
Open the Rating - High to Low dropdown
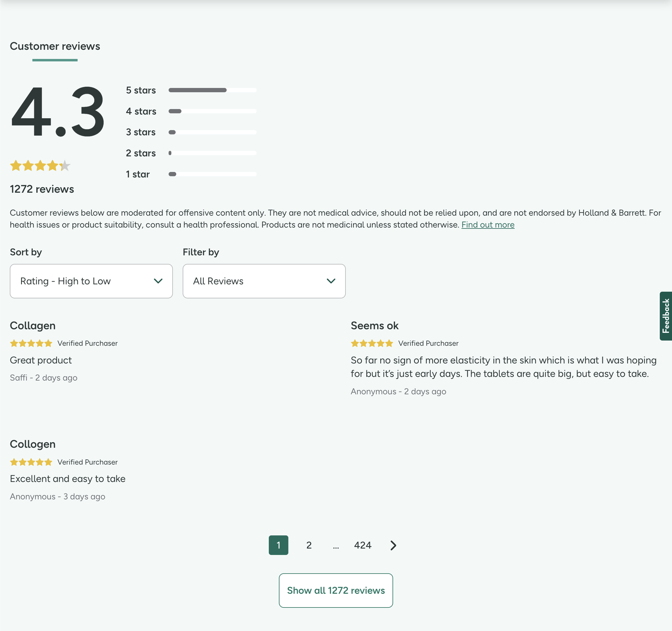(91, 281)
